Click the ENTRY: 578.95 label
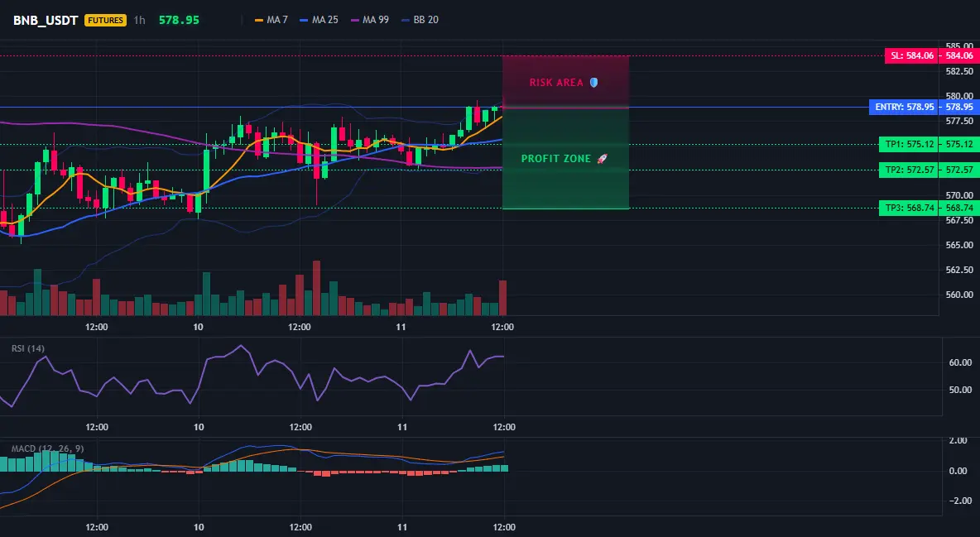The image size is (980, 537). pos(904,107)
